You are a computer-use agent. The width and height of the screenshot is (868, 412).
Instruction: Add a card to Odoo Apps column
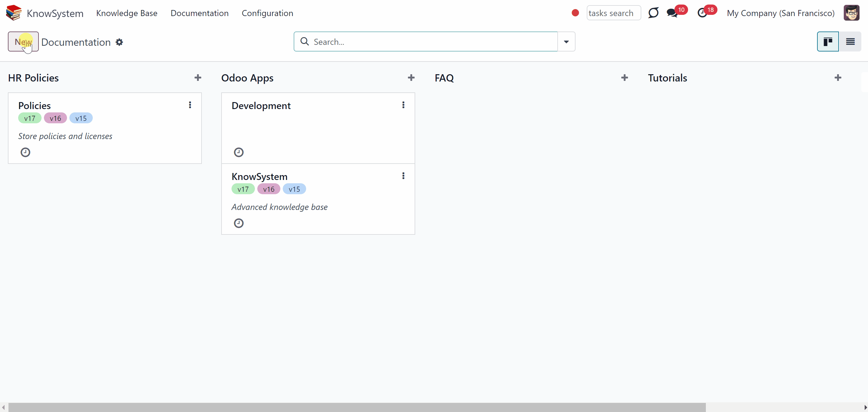(x=411, y=78)
